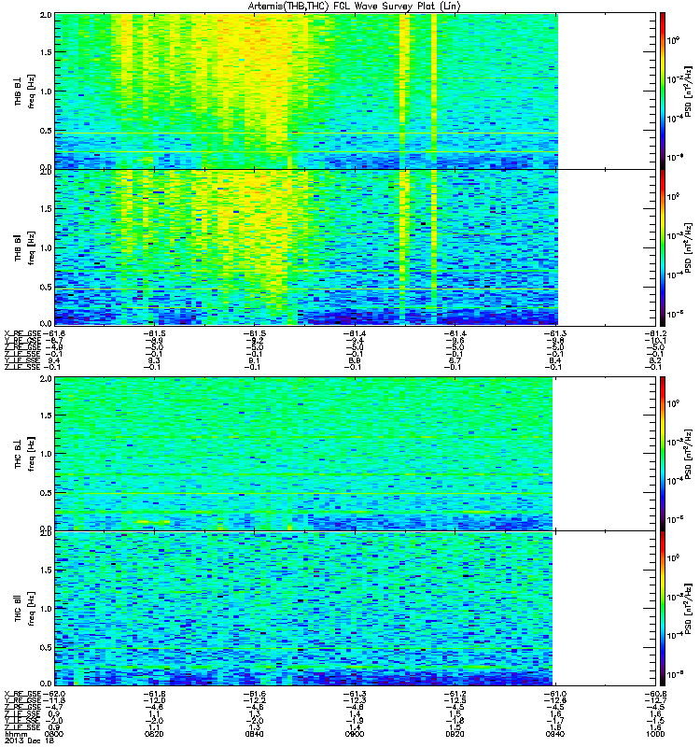Click the '0940' time label

tap(554, 734)
